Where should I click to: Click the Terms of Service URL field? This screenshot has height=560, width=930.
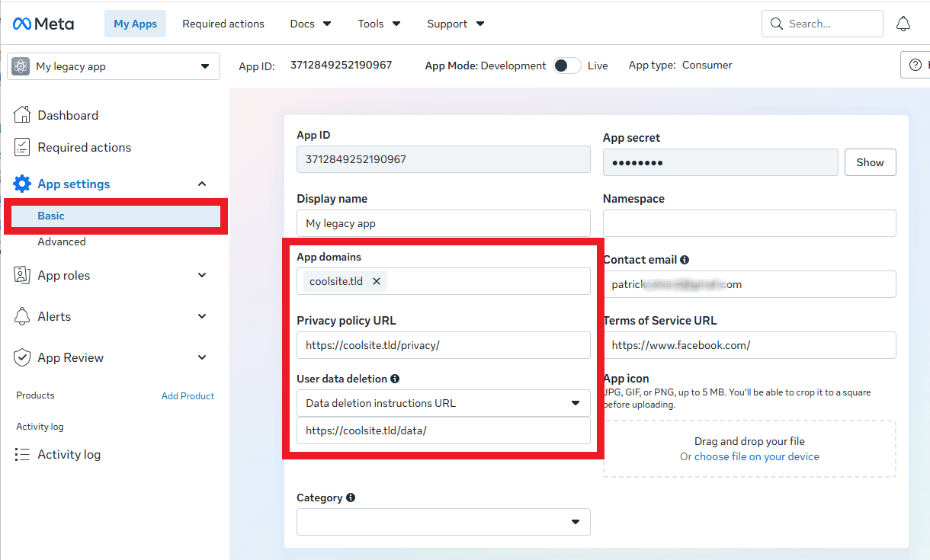point(749,345)
